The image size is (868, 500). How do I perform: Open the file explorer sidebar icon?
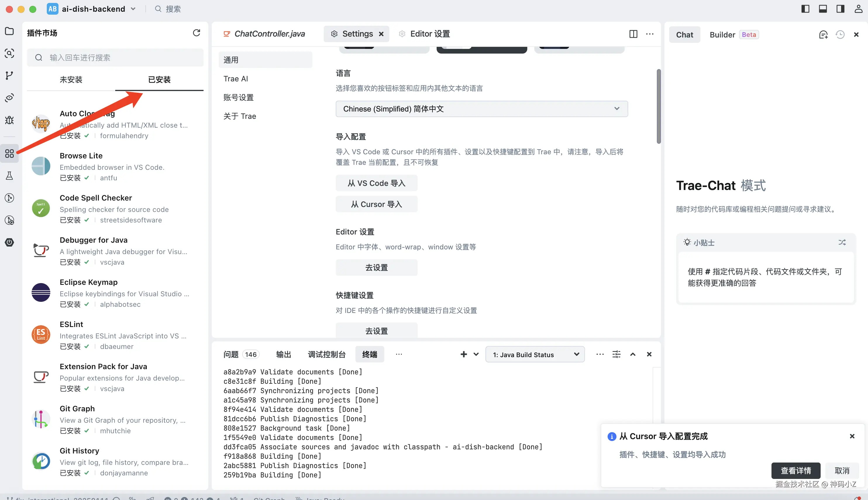click(9, 31)
